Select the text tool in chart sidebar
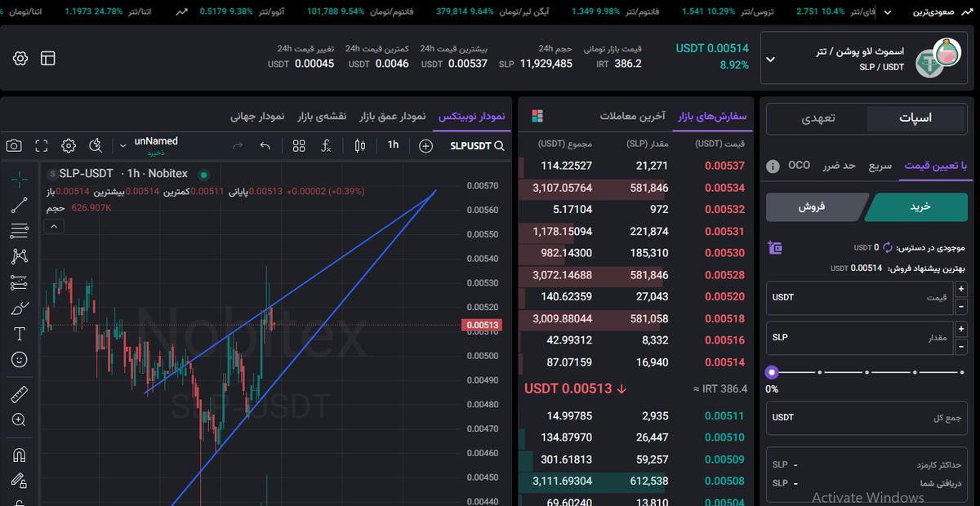 [x=20, y=334]
